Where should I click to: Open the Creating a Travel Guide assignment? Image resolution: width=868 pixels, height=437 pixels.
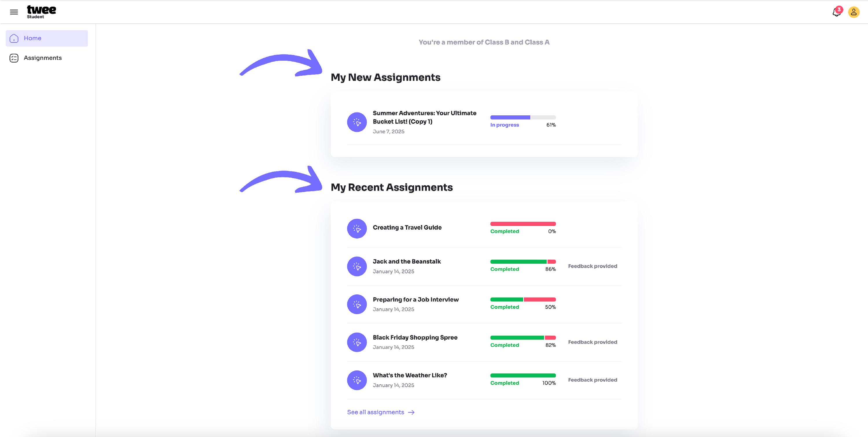click(x=407, y=227)
